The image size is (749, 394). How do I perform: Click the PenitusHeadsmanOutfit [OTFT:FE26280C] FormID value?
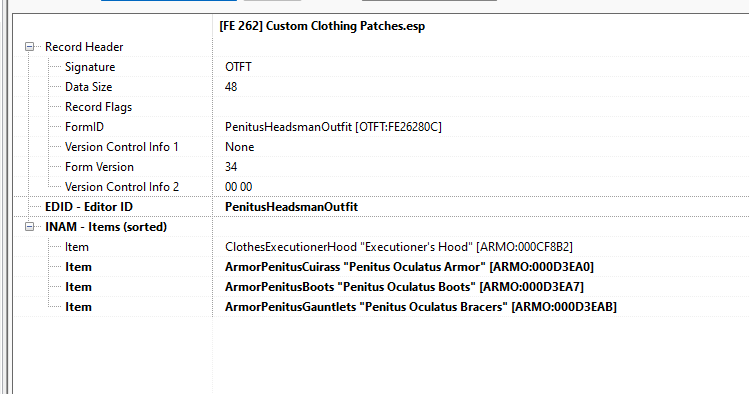[x=333, y=127]
